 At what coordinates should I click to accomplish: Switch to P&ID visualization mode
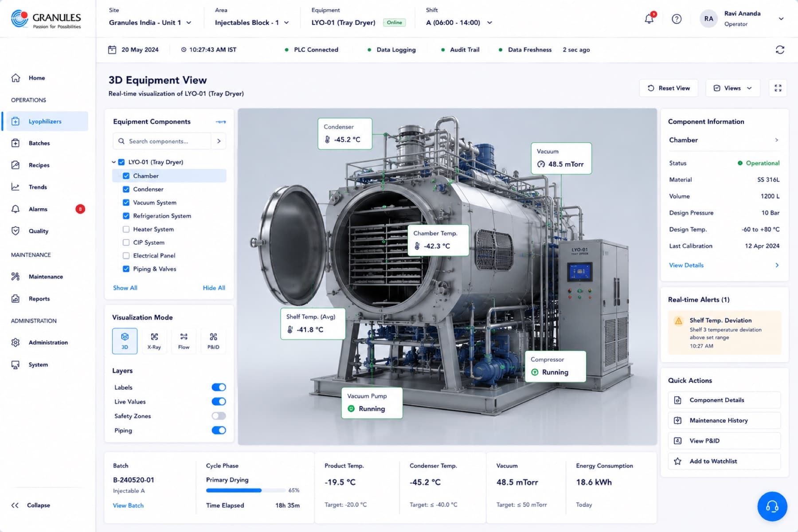[x=213, y=341]
